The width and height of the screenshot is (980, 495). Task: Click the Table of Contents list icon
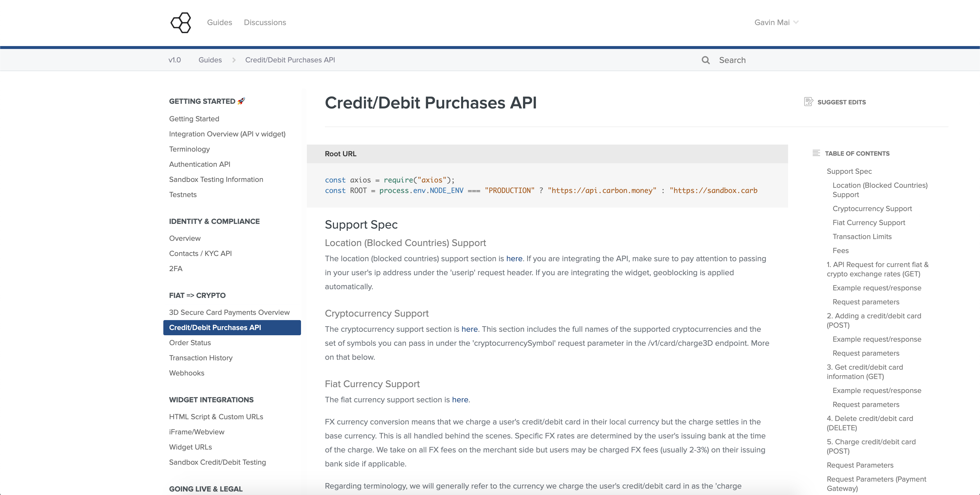pos(816,153)
